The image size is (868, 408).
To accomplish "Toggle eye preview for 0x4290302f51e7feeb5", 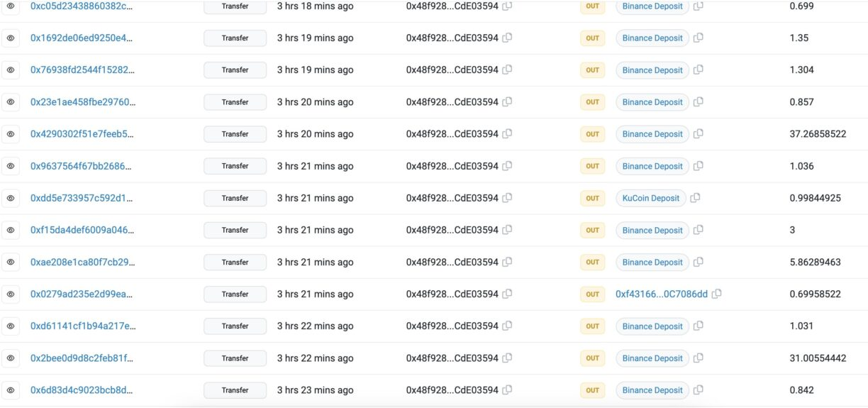I will pos(11,134).
